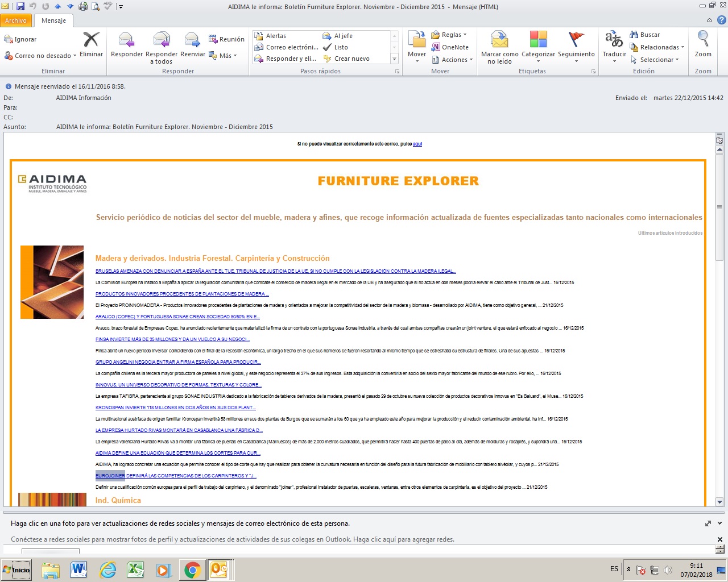728x582 pixels.
Task: Open PRODUCTOS INNOVADORES PROCEDENTES article link
Action: (x=182, y=294)
